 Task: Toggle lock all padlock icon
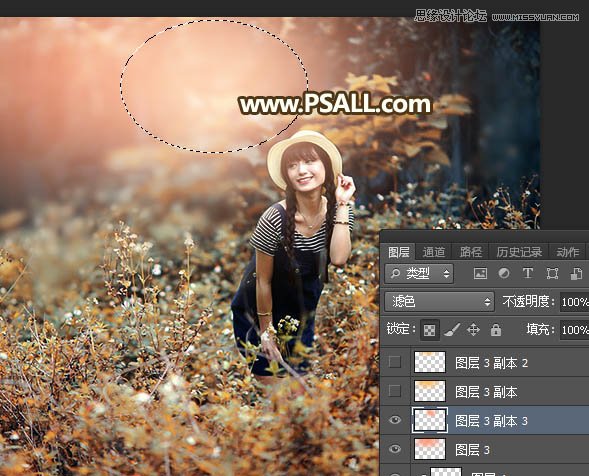[496, 330]
